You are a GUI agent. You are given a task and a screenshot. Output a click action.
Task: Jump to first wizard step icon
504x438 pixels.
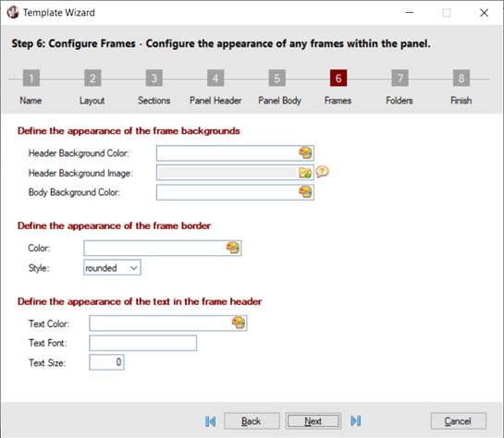point(211,421)
